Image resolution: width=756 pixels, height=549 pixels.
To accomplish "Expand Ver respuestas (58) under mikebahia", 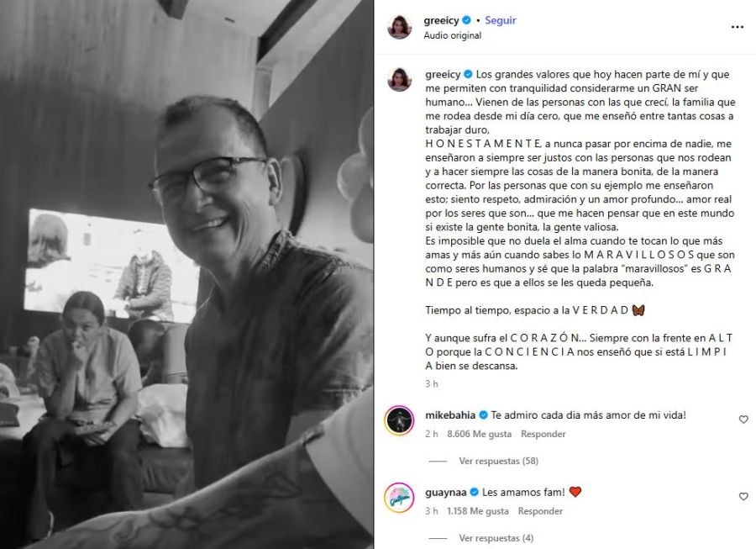I will coord(498,461).
